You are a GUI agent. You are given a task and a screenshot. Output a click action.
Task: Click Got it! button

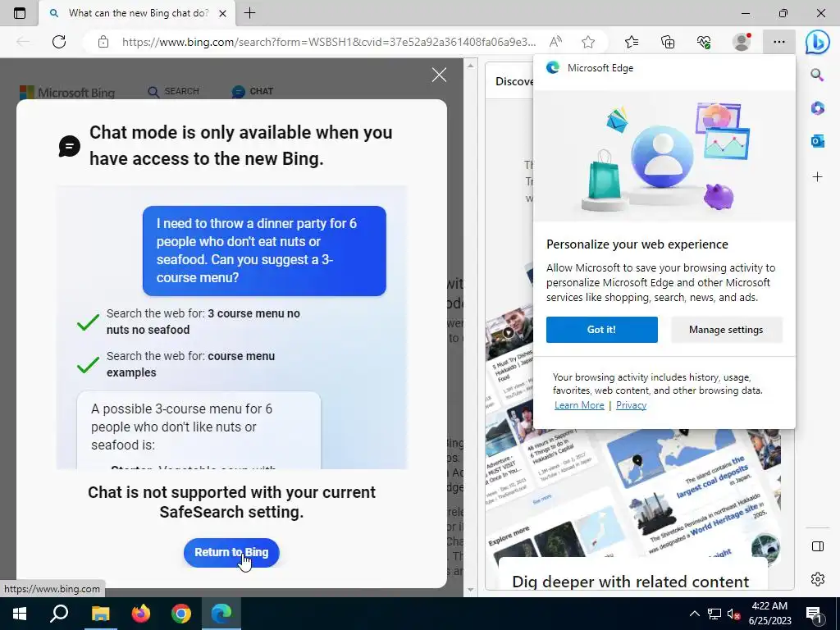pyautogui.click(x=601, y=330)
